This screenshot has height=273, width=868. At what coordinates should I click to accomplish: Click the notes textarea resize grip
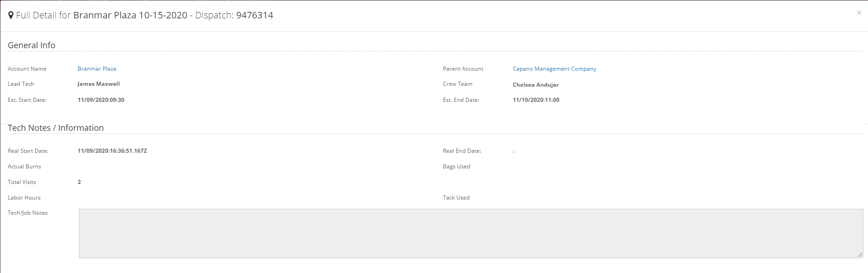click(x=860, y=255)
